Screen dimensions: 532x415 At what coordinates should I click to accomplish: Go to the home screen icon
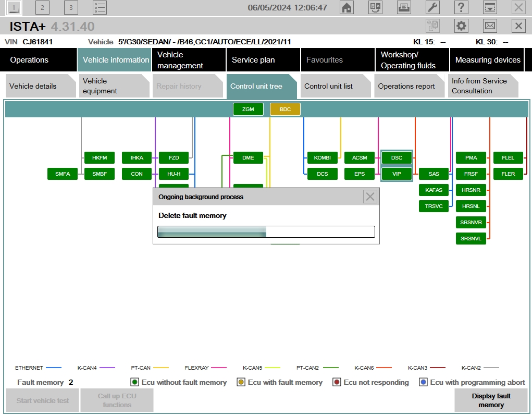(x=347, y=7)
